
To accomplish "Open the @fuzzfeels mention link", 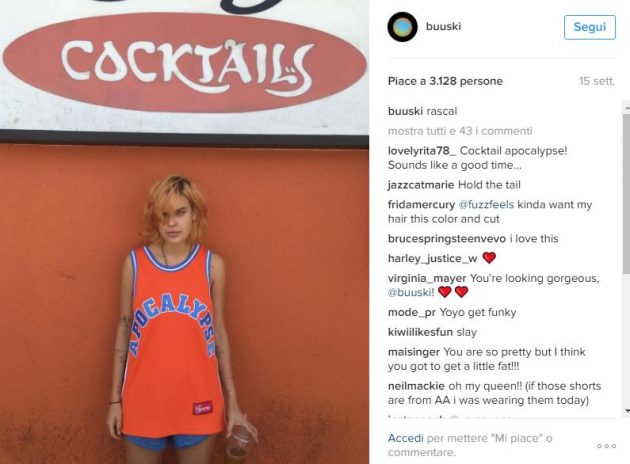I will 486,204.
